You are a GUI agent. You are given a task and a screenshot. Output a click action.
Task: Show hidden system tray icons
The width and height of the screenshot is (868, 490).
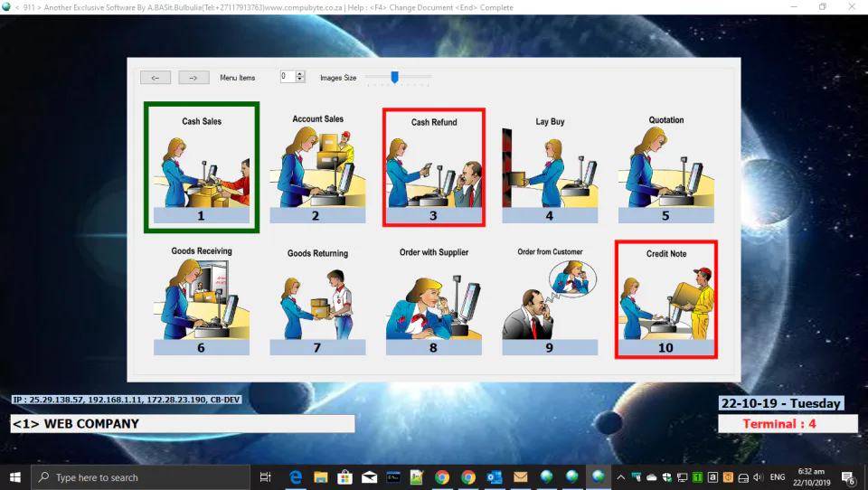click(621, 477)
